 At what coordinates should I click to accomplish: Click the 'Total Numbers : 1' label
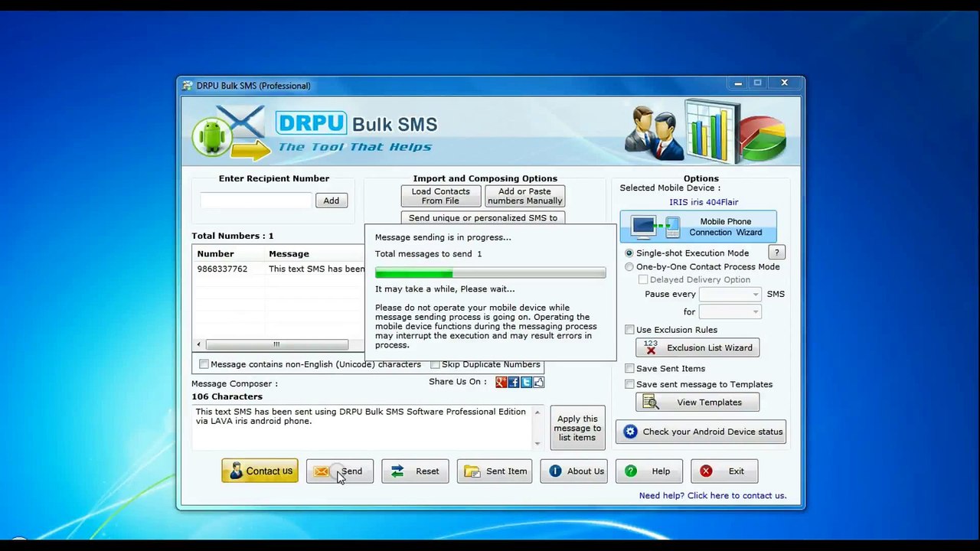coord(232,236)
